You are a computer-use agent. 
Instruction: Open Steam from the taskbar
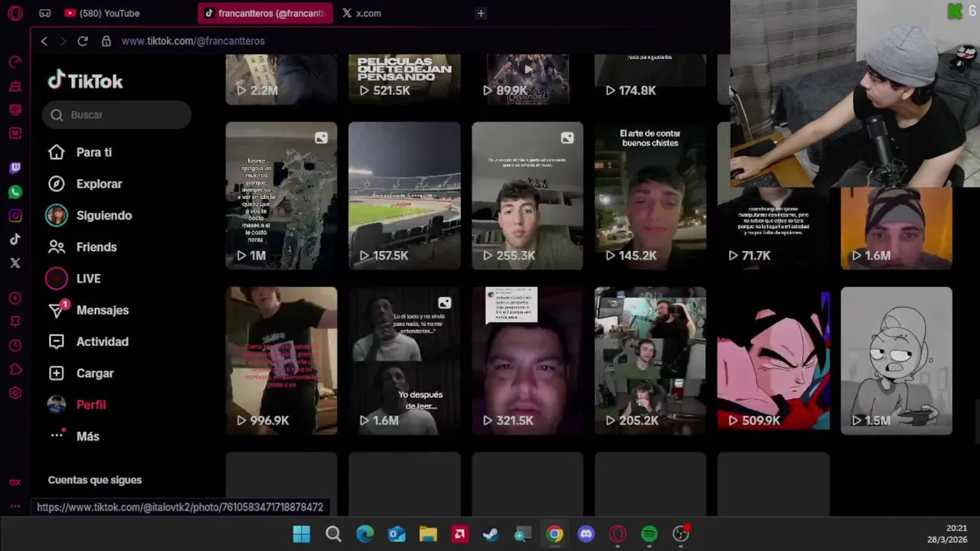click(491, 534)
